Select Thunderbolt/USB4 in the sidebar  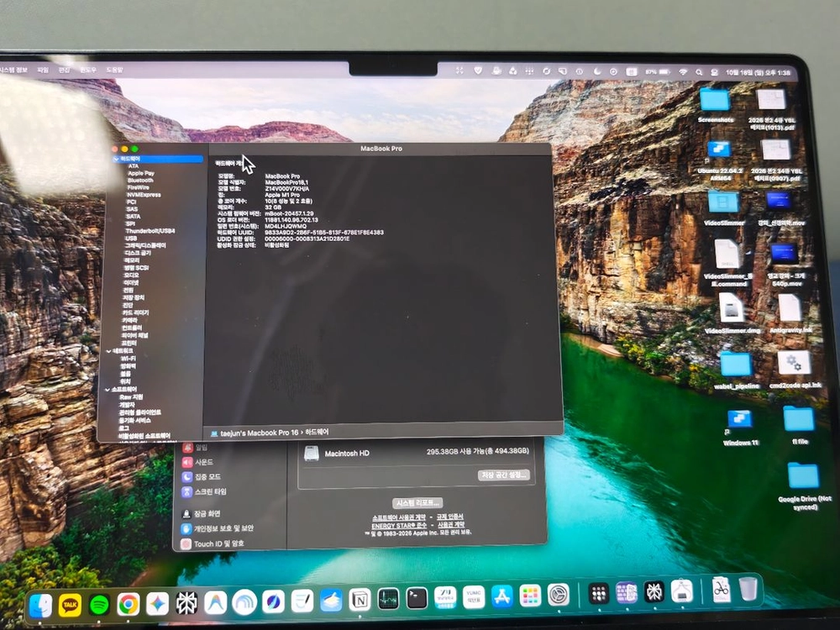(150, 231)
